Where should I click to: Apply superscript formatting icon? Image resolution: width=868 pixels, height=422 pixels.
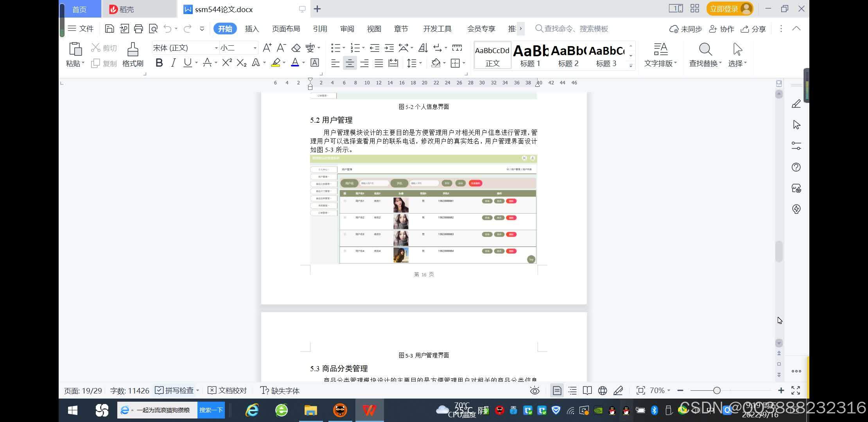click(x=227, y=63)
